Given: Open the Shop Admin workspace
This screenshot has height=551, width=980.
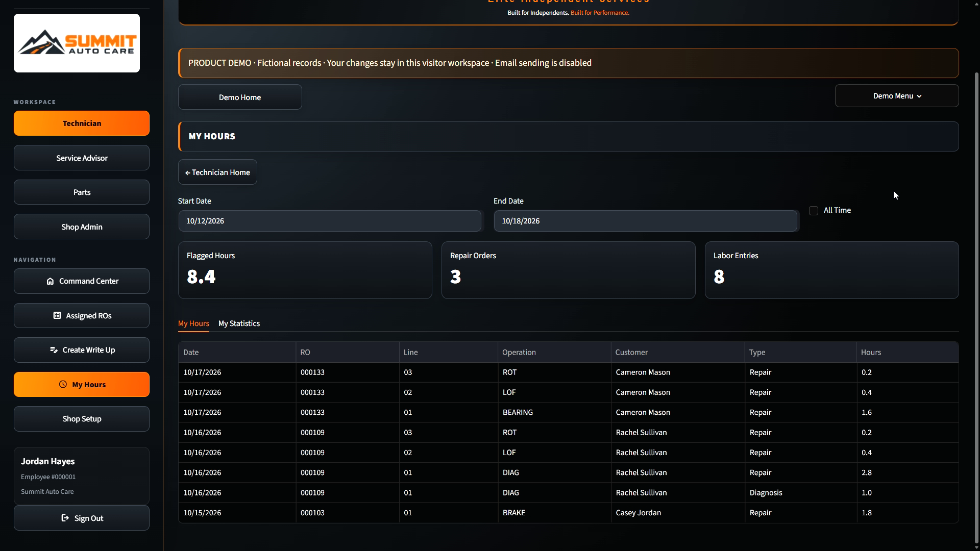Looking at the screenshot, I should [x=82, y=227].
